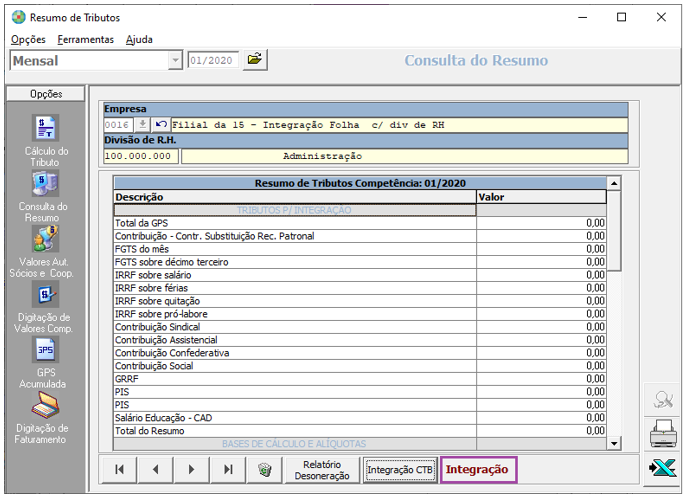The image size is (685, 498).
Task: Open the Ajuda menu
Action: 139,39
